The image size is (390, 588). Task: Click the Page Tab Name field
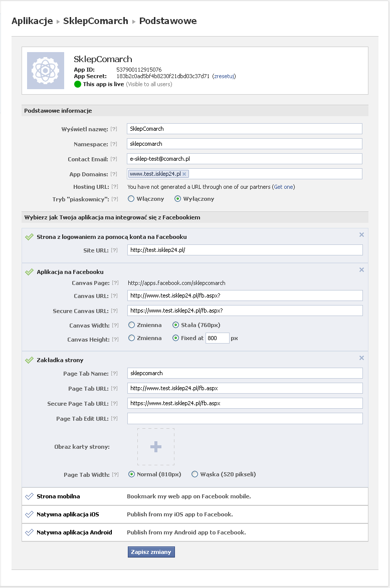245,373
